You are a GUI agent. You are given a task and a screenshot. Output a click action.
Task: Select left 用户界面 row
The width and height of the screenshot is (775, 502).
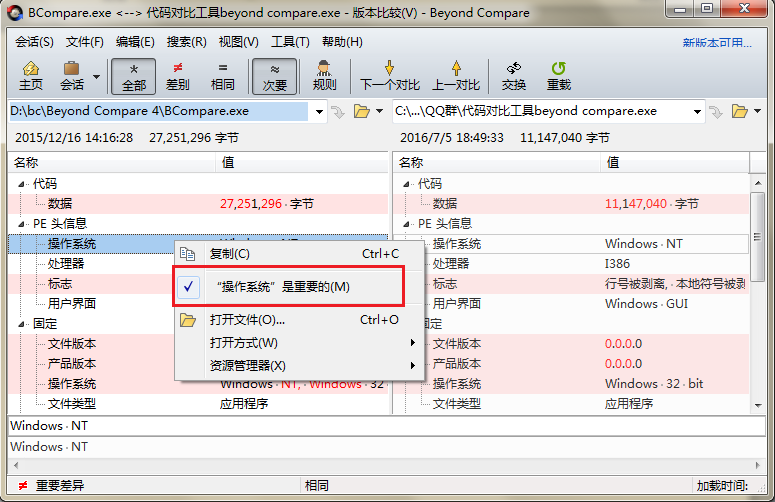[x=91, y=303]
